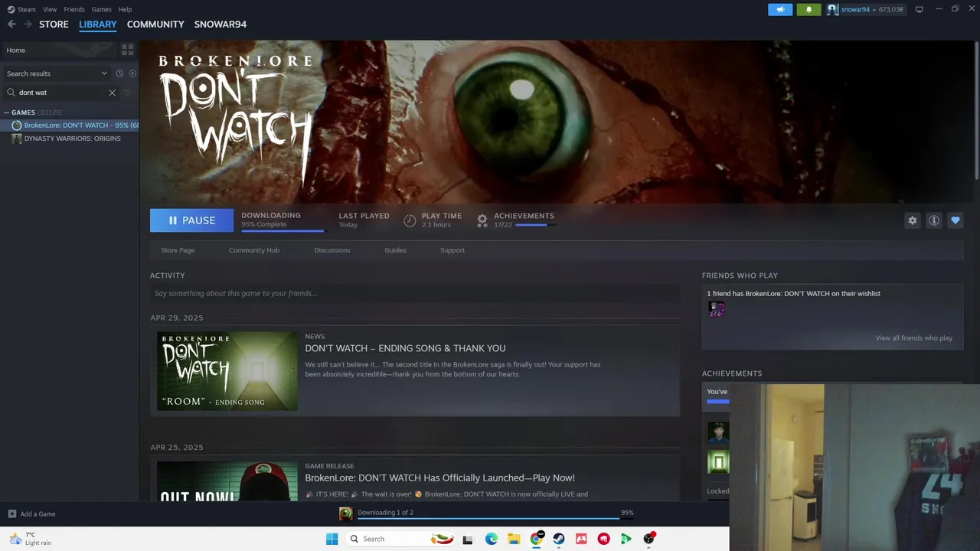Click the activity comment input box

[x=414, y=293]
